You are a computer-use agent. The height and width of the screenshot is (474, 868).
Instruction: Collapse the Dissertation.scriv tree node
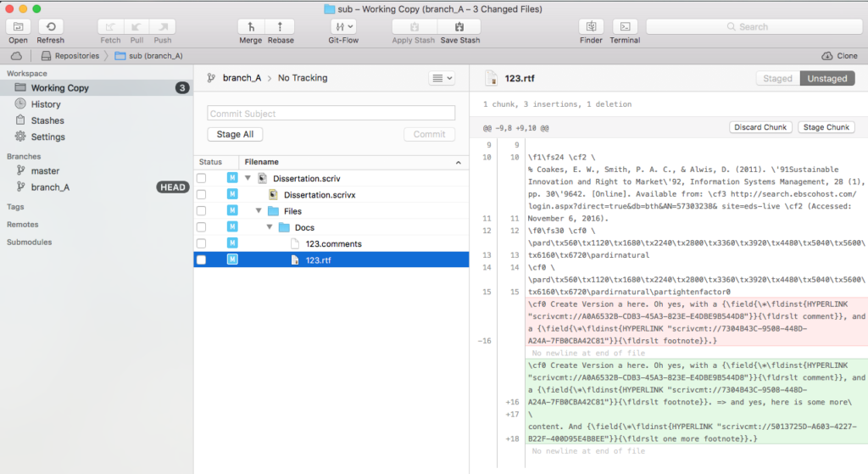248,178
